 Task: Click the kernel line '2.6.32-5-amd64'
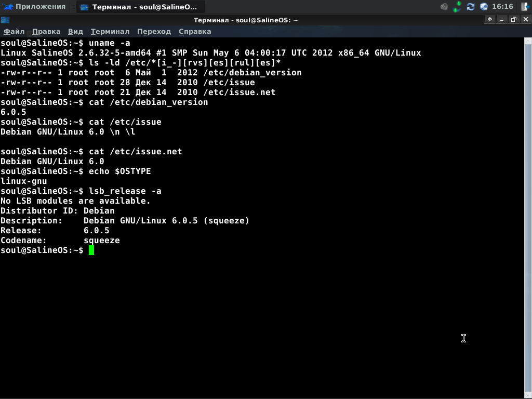(115, 53)
